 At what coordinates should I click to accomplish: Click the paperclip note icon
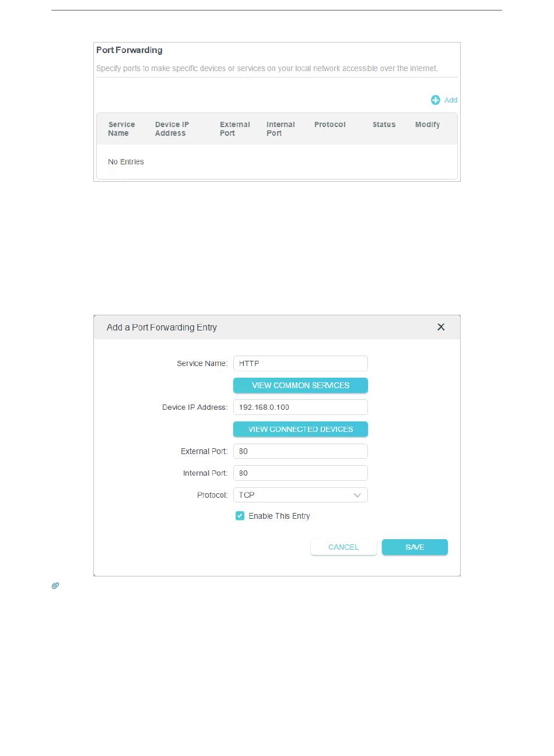tap(55, 585)
